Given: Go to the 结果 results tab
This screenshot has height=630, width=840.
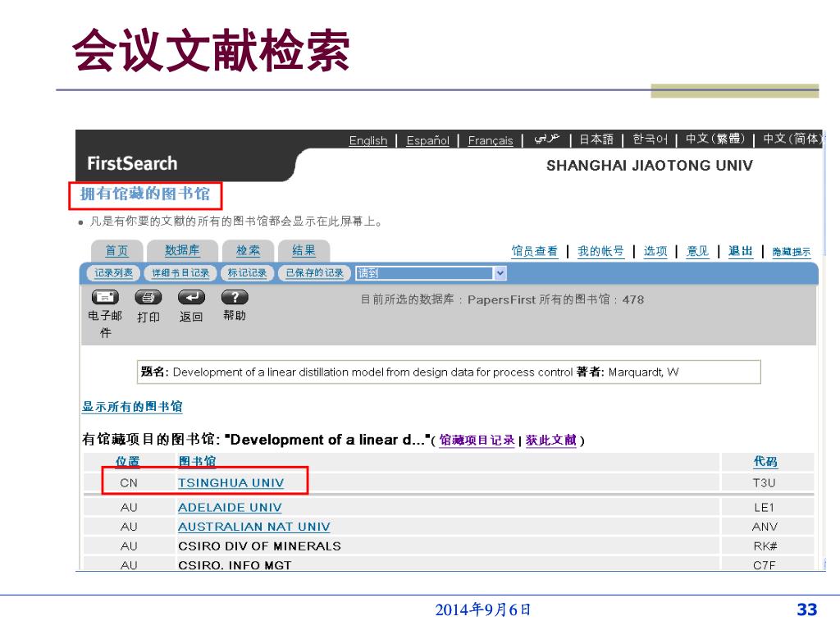Looking at the screenshot, I should tap(304, 250).
